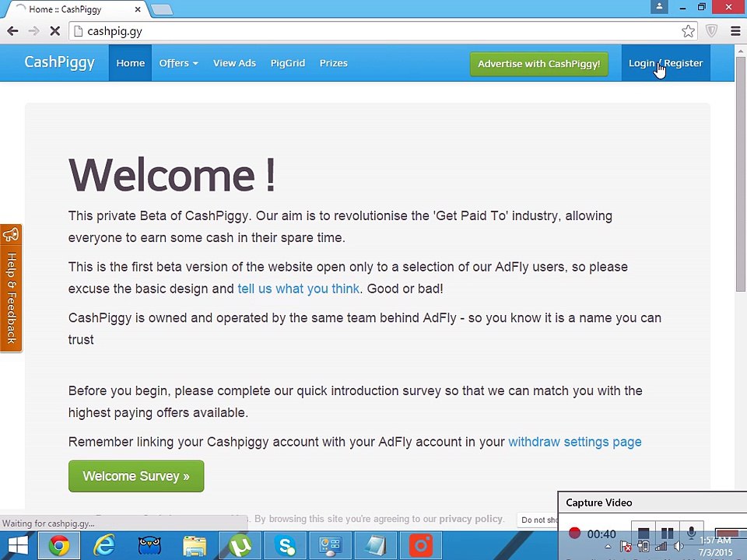The height and width of the screenshot is (560, 747).
Task: Expand the Offers dropdown menu
Action: tap(179, 63)
